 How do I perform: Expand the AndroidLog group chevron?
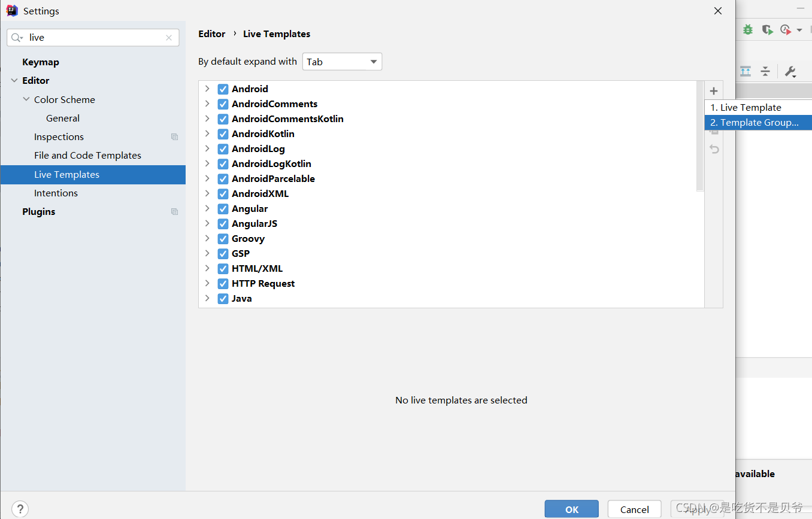207,148
